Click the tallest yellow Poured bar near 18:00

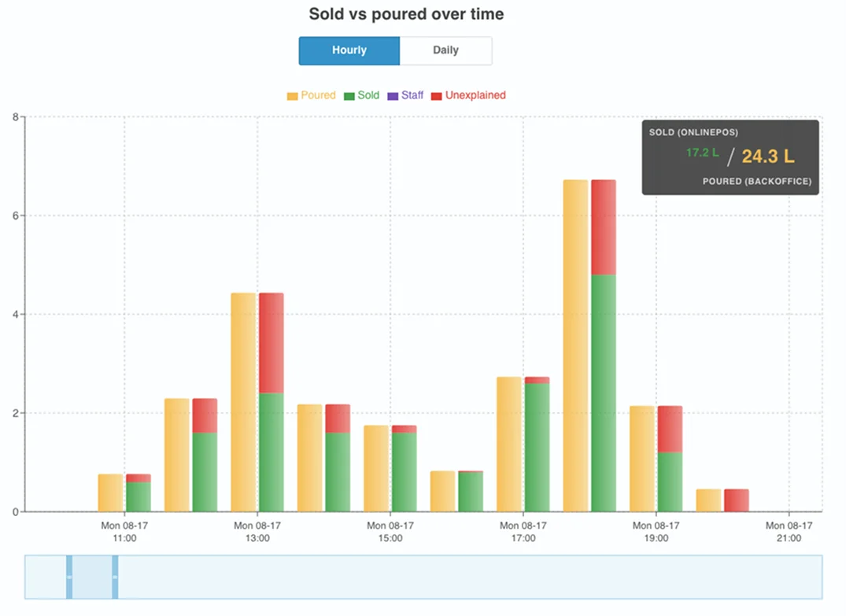(575, 345)
